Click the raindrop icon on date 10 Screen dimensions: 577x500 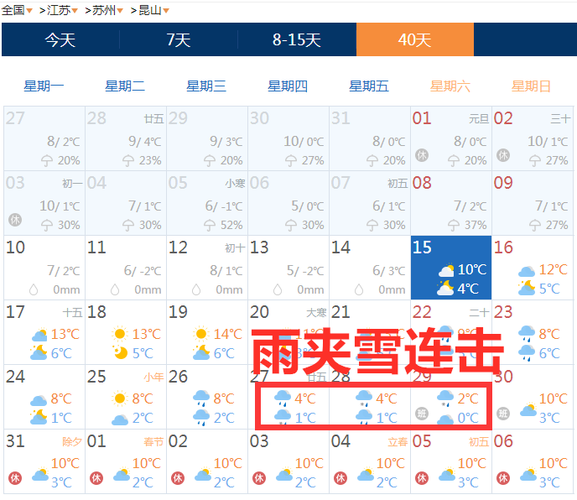tap(33, 290)
